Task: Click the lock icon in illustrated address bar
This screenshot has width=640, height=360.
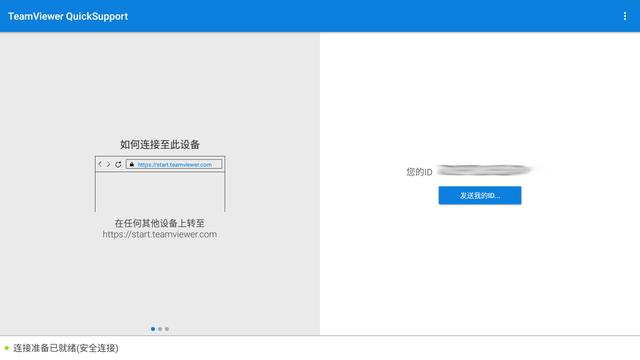Action: pyautogui.click(x=132, y=164)
